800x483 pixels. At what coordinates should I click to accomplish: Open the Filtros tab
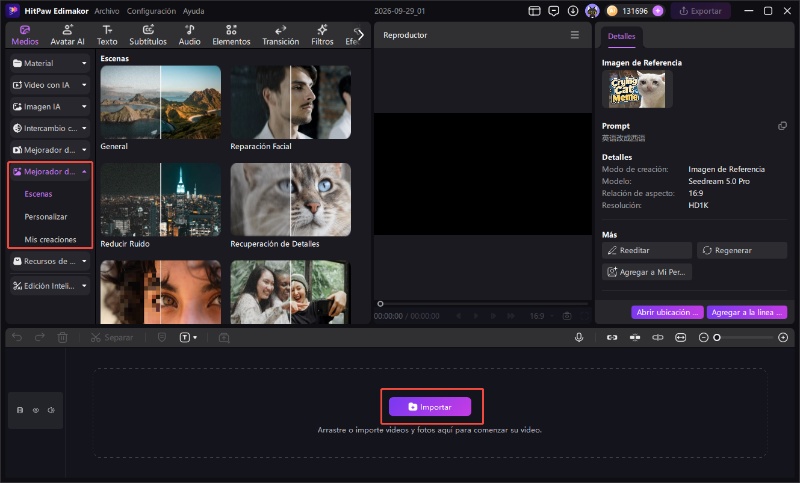coord(322,35)
